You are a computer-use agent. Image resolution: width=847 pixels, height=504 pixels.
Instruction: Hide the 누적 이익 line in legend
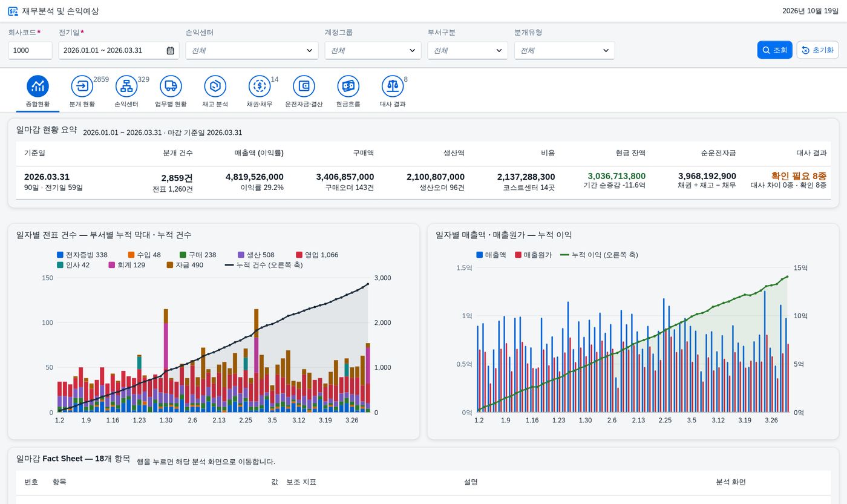point(599,255)
